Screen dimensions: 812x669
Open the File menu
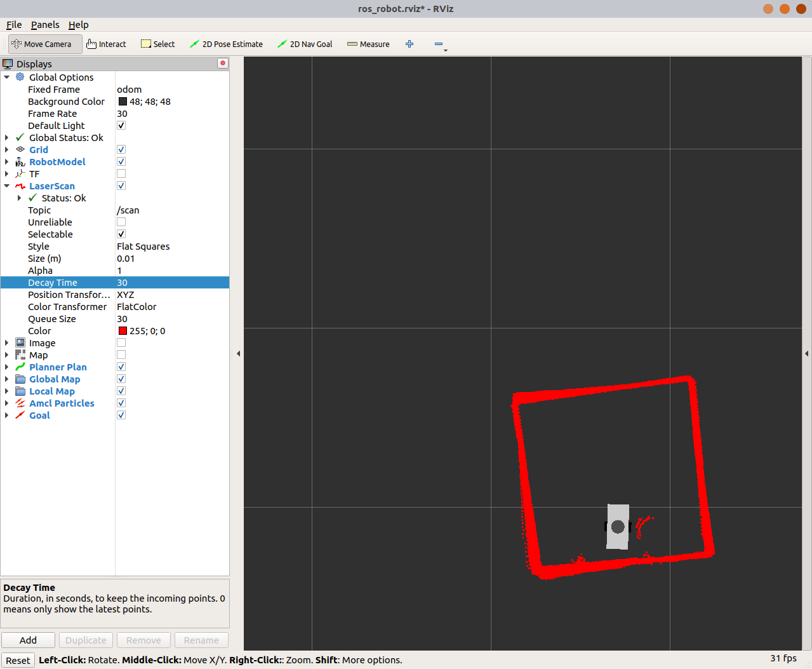point(14,25)
